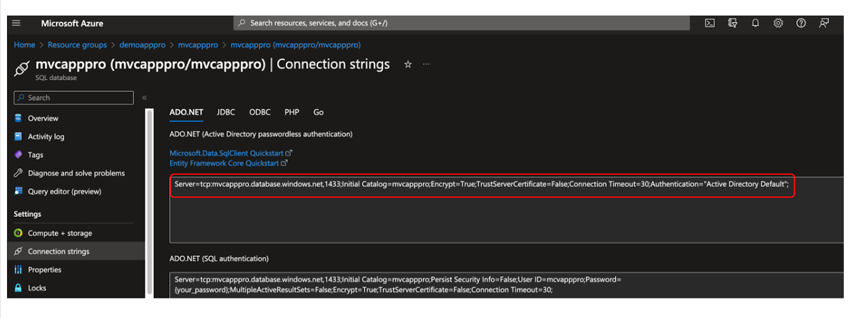This screenshot has height=318, width=868.
Task: Switch to the PHP tab
Action: pos(292,112)
